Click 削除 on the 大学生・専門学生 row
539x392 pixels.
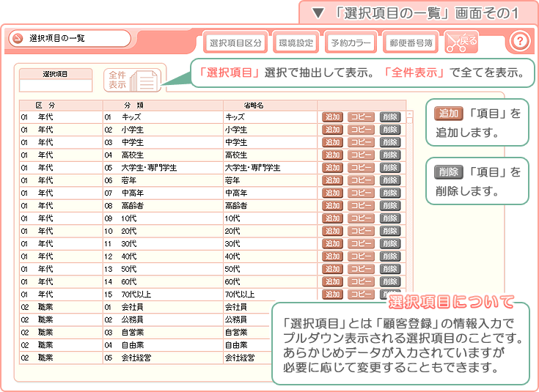click(x=389, y=168)
